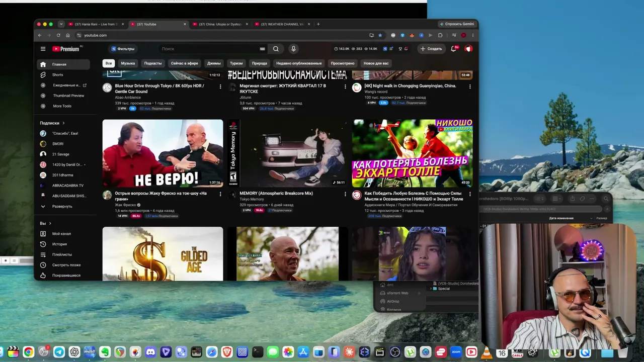Image resolution: width=644 pixels, height=362 pixels.
Task: Open the Chrome three-dot menu
Action: (473, 35)
